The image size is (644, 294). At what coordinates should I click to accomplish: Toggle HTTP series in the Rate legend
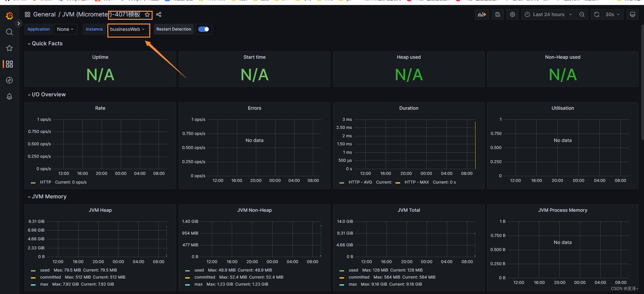pyautogui.click(x=46, y=182)
